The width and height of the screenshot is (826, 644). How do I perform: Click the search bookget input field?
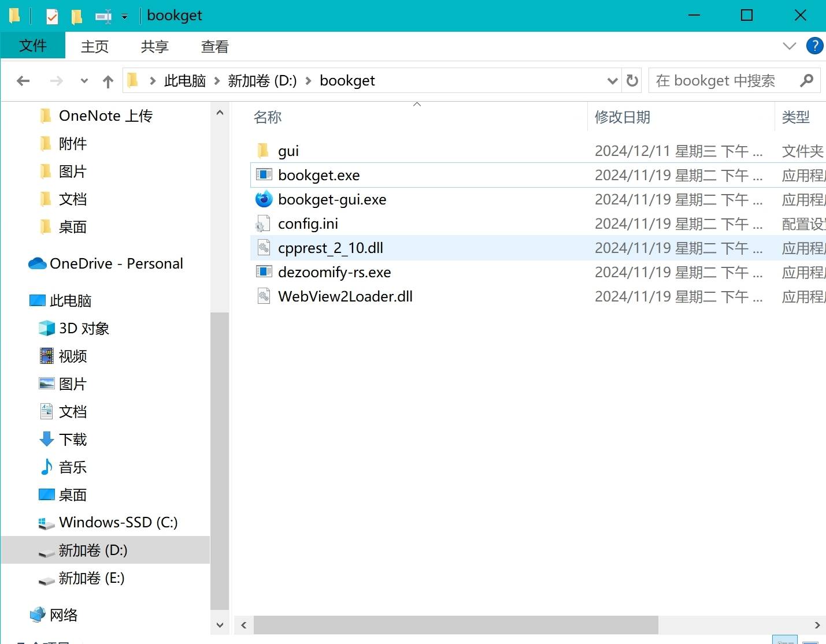[723, 81]
